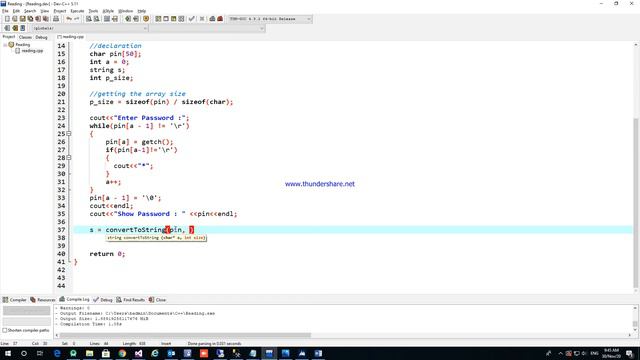Viewport: 640px width, 360px height.
Task: Click the Close tab in bottom panel
Action: 157,300
